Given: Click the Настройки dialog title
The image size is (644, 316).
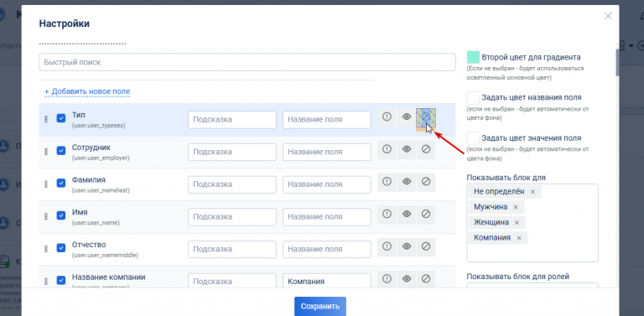Looking at the screenshot, I should 64,23.
